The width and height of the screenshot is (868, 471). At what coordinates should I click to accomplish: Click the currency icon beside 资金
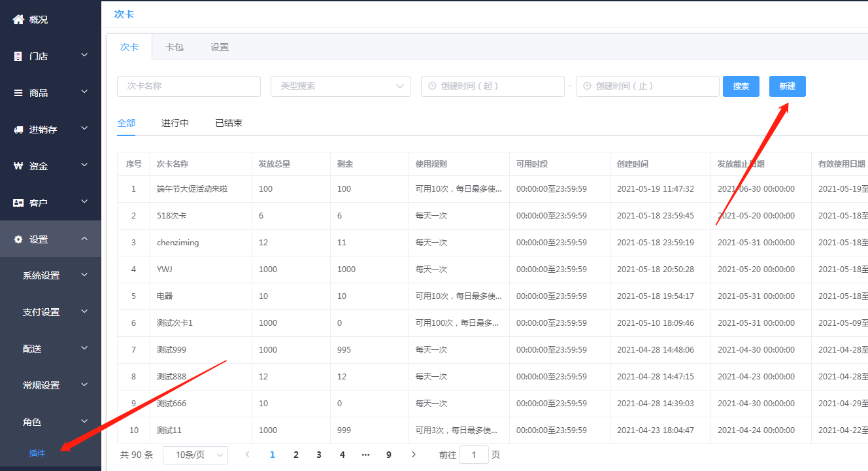[18, 166]
